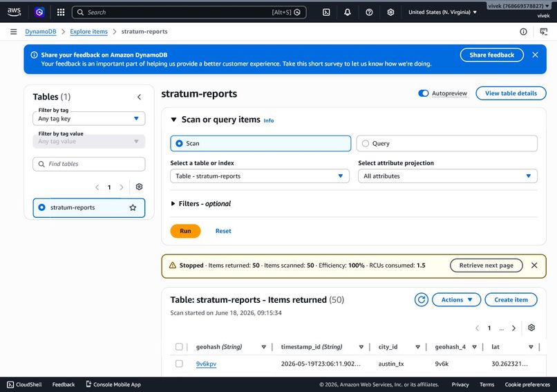
Task: Go to previous page of tables list
Action: 97,187
